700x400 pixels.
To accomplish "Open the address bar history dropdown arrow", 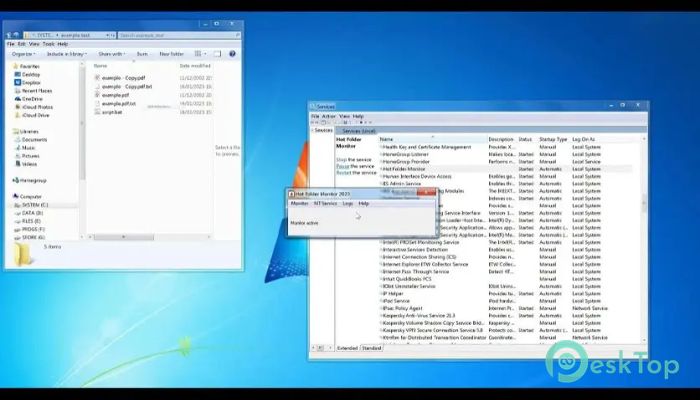I will coord(108,35).
